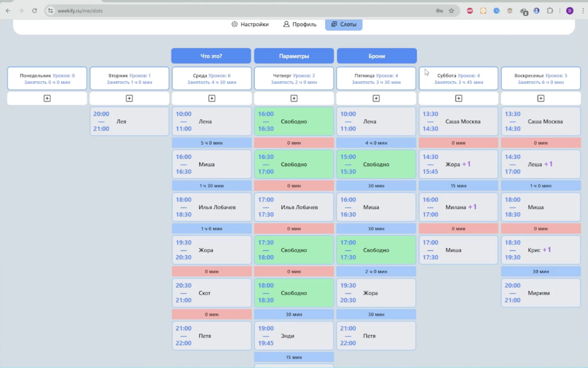Image resolution: width=588 pixels, height=368 pixels.
Task: Open Saturday 17:00 Миша slot
Action: (458, 250)
